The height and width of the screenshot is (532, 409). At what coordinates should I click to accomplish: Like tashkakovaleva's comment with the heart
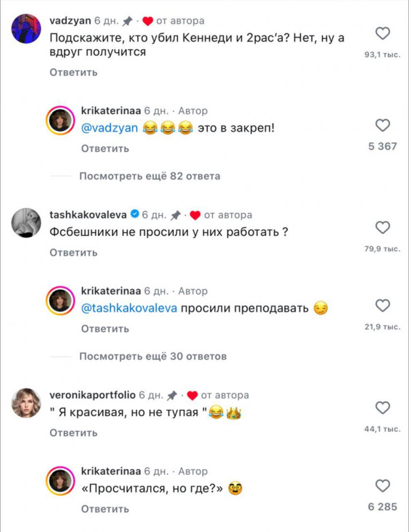383,228
